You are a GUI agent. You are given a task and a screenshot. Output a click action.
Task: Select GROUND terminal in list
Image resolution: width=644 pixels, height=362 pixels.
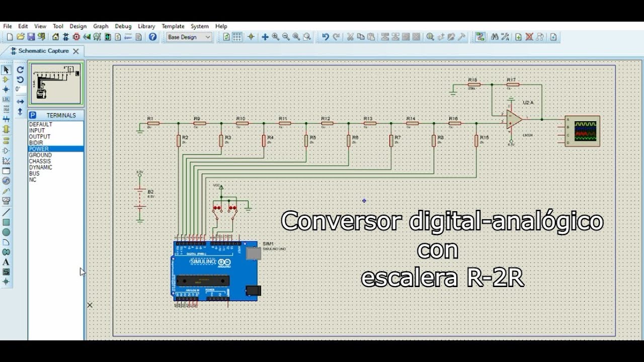pyautogui.click(x=56, y=155)
